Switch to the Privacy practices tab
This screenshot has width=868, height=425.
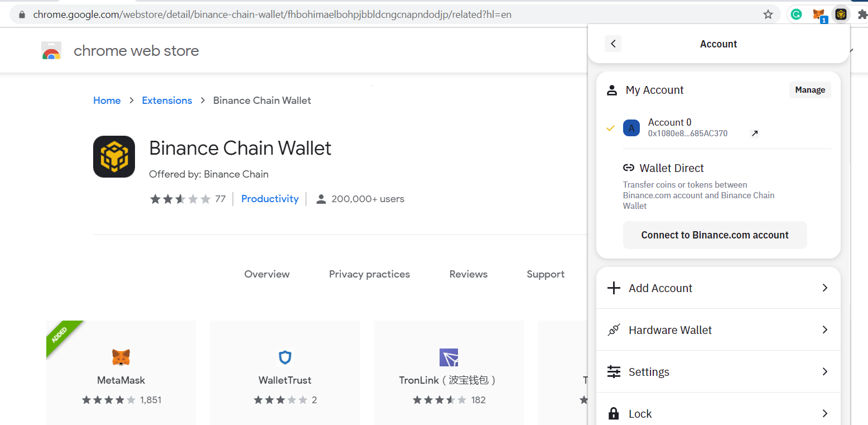pyautogui.click(x=369, y=274)
